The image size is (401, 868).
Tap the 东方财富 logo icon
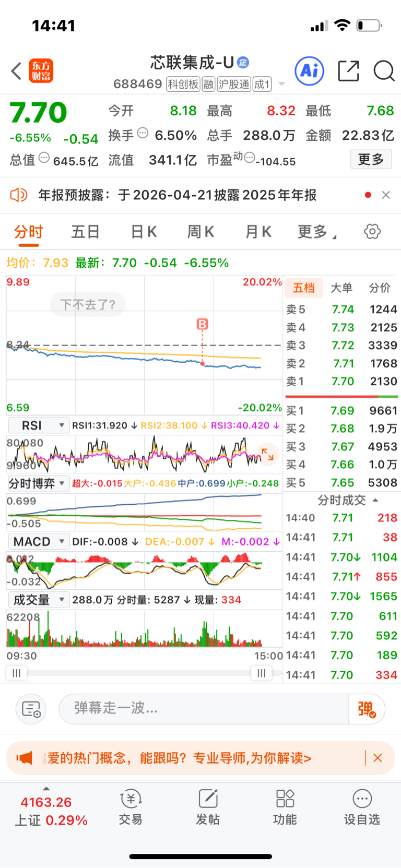point(41,71)
